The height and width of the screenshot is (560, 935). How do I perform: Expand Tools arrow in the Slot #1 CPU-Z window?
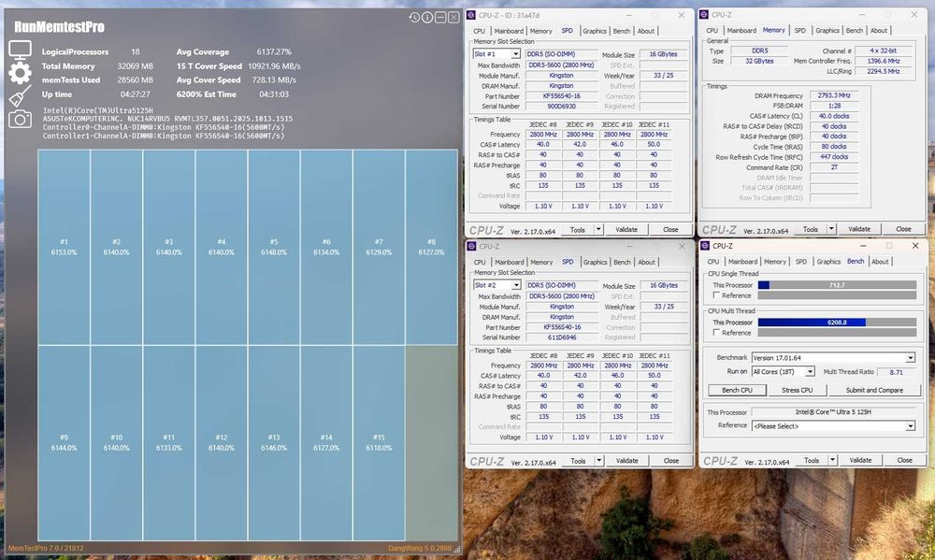(598, 230)
